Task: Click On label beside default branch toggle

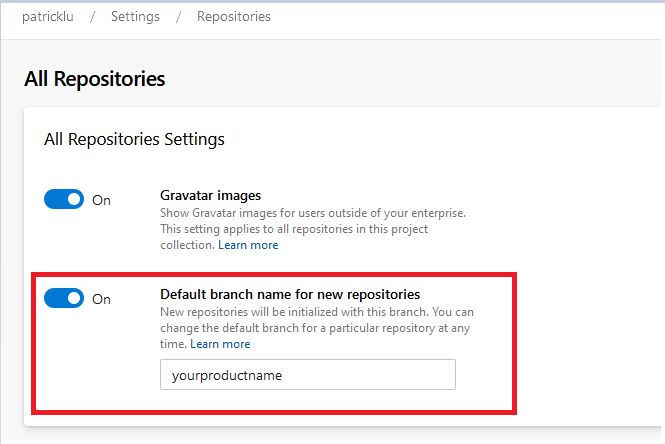Action: pos(102,299)
